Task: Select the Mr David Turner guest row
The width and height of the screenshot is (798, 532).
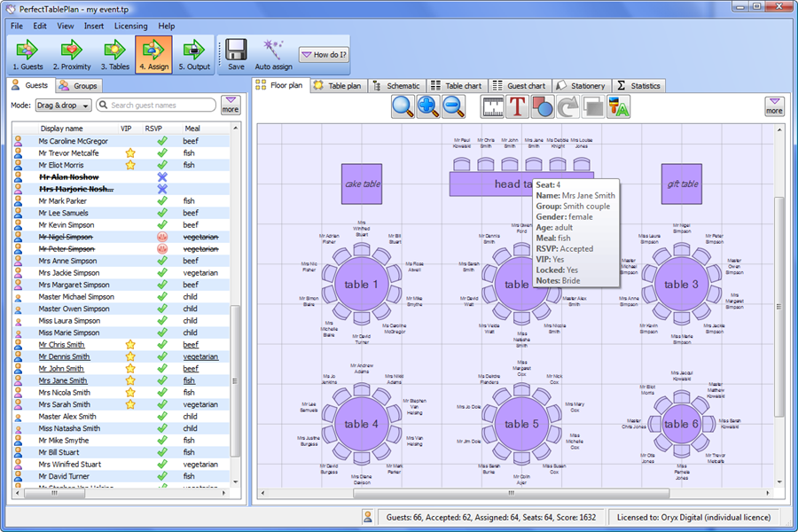Action: click(121, 476)
